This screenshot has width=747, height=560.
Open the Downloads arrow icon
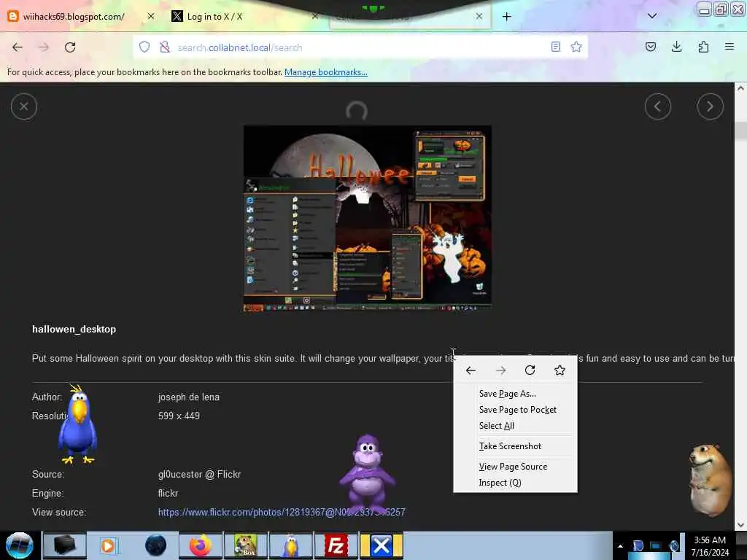pos(676,47)
